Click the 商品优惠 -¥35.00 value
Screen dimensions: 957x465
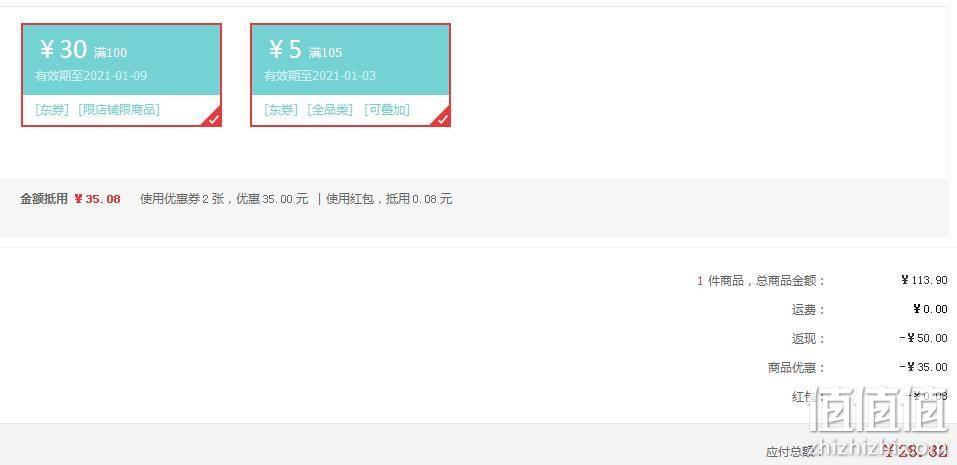923,367
